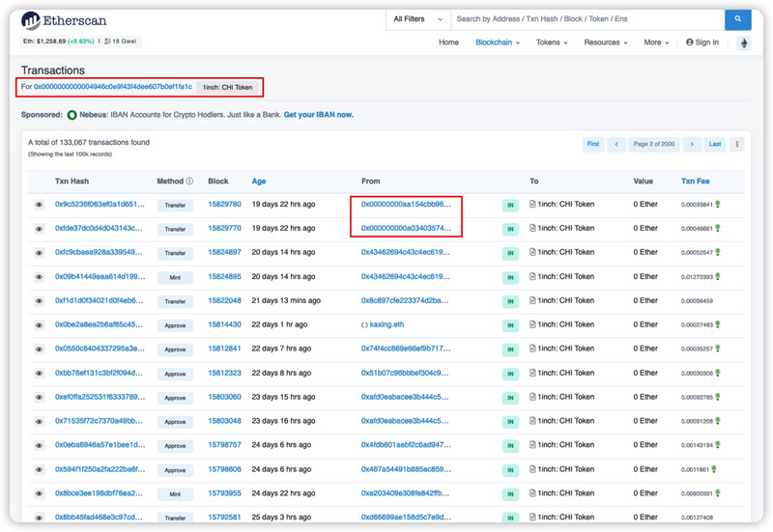773x532 pixels.
Task: Click the green gas pump icon for fee 0.00033841
Action: 718,205
